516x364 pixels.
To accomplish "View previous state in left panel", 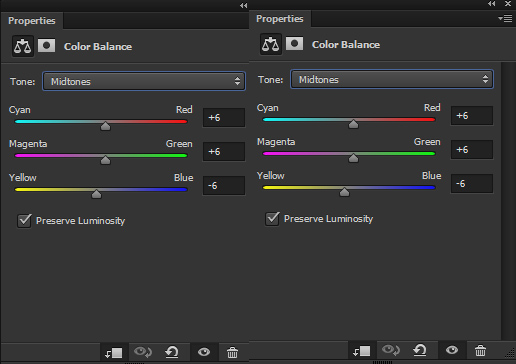I will 143,352.
